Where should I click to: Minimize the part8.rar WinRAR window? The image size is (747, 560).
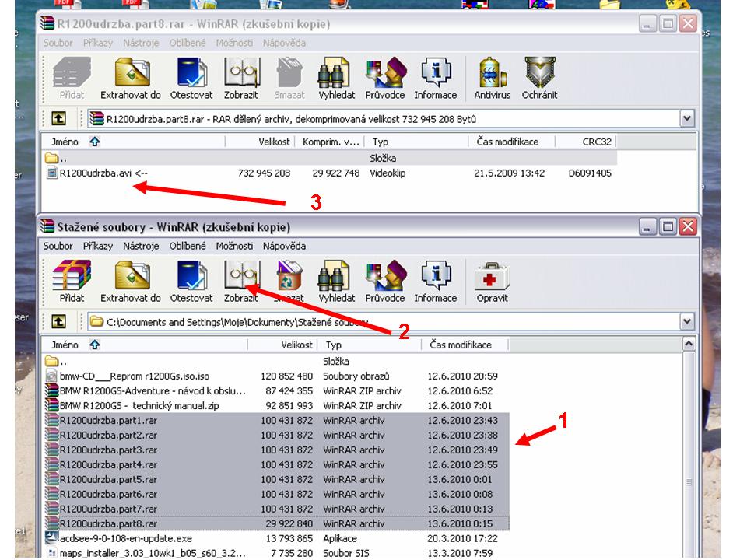[x=647, y=24]
